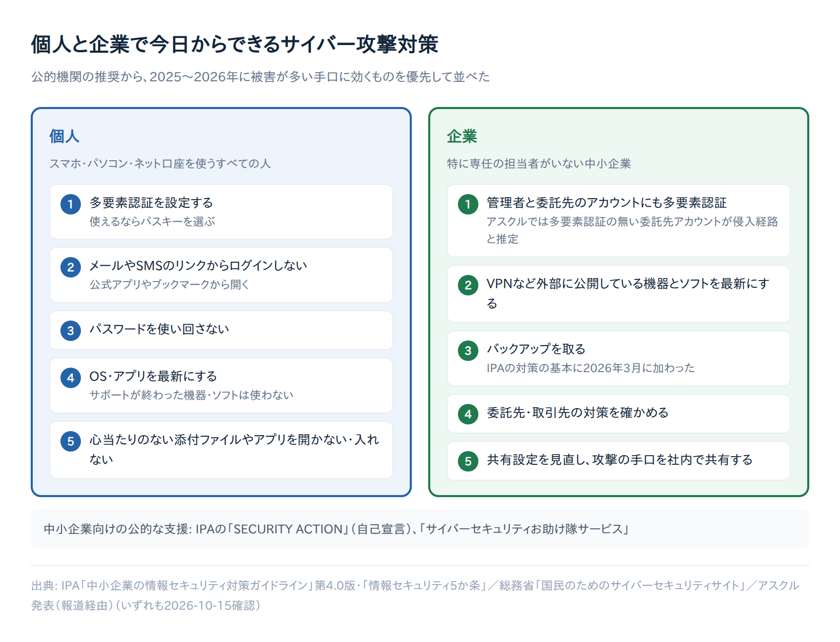
Task: Click the text バックアップを取る
Action: tap(536, 349)
